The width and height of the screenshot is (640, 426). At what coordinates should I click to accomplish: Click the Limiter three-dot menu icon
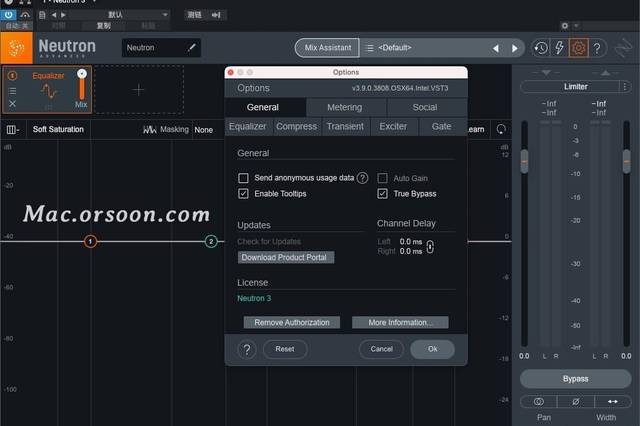point(624,87)
